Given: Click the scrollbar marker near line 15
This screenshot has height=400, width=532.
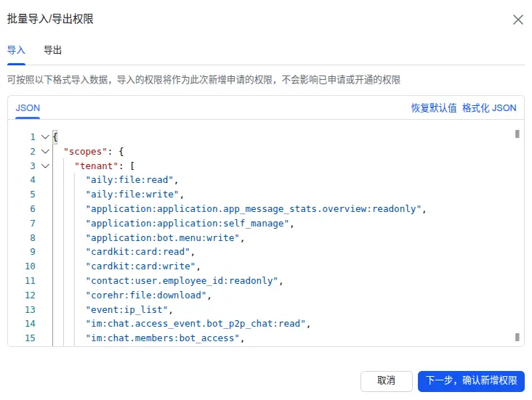Looking at the screenshot, I should (517, 337).
